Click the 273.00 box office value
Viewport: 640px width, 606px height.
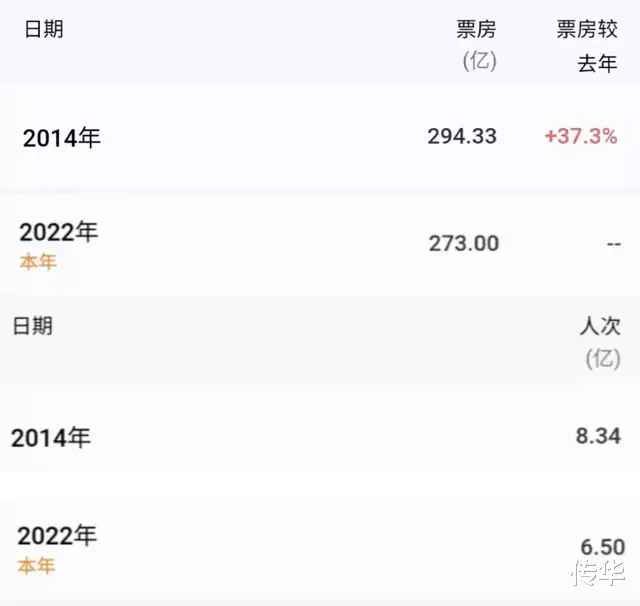click(x=464, y=244)
